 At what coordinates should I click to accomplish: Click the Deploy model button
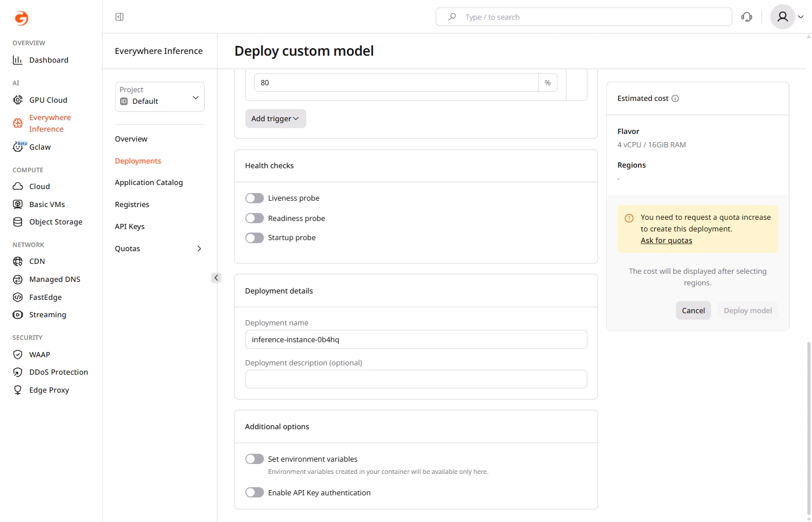point(748,310)
